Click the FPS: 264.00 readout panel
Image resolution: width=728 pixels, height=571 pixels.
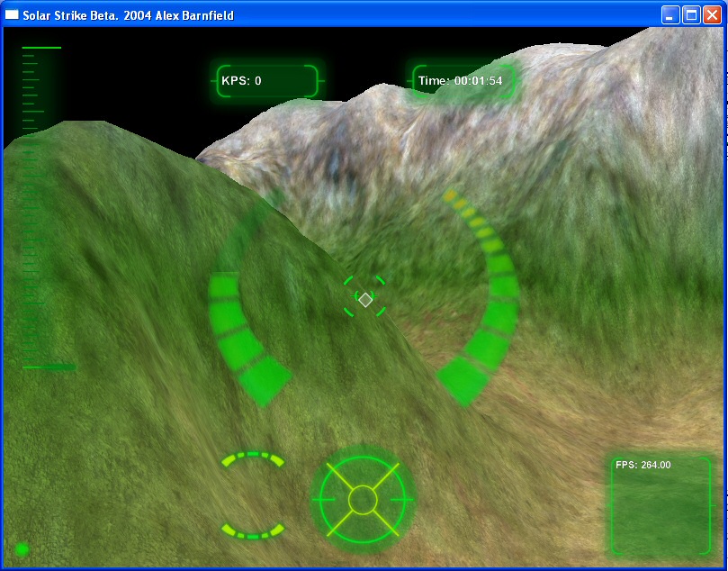click(661, 504)
